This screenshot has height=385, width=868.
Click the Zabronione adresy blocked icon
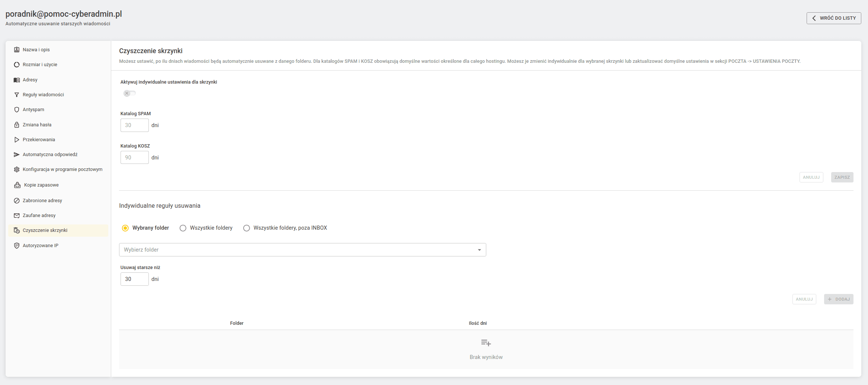coord(17,201)
